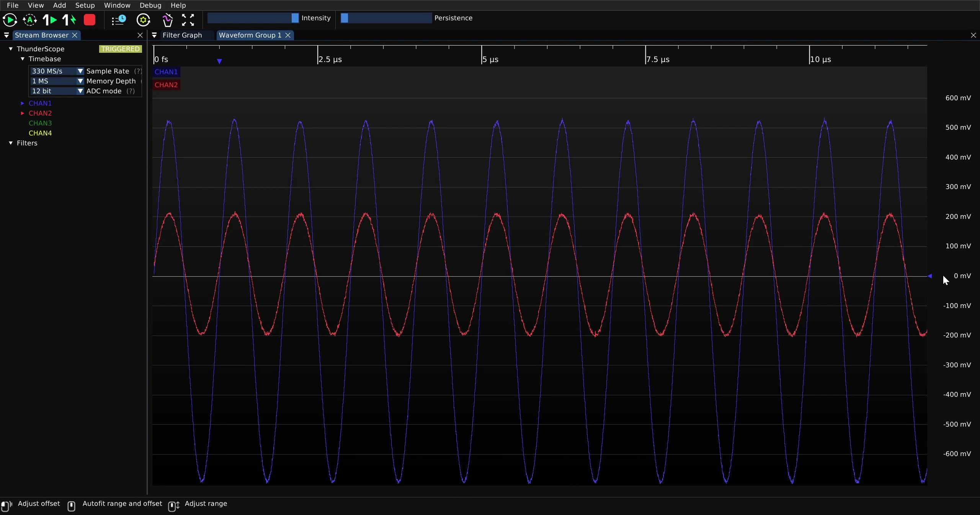This screenshot has width=980, height=515.
Task: Open Stream Browser dock options arrow
Action: [7, 35]
